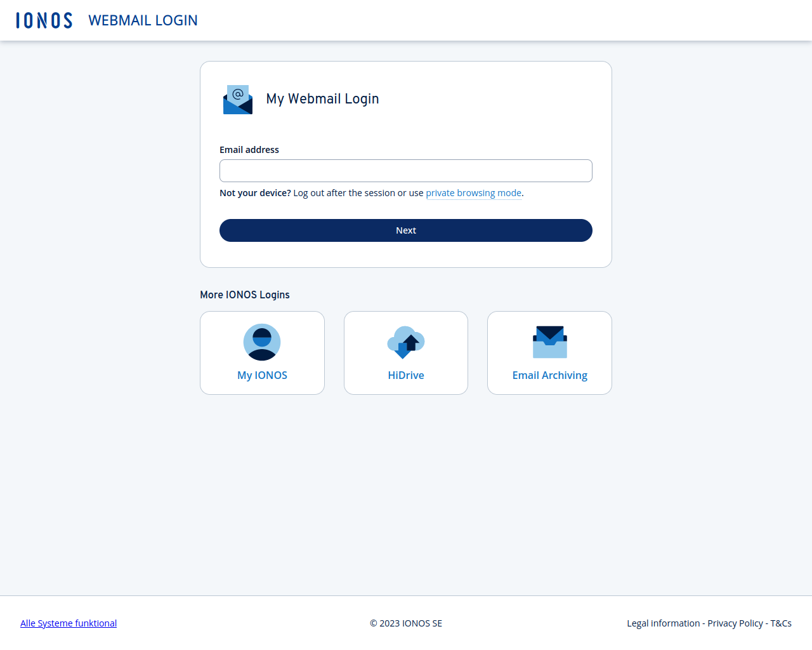
Task: Click the More IONOS Logins heading
Action: (245, 295)
